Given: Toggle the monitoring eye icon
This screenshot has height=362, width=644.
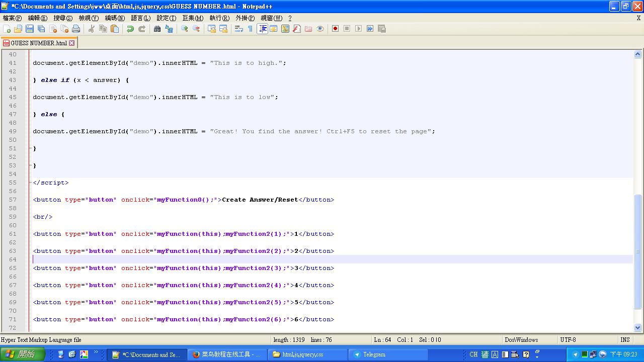Looking at the screenshot, I should click(x=320, y=29).
